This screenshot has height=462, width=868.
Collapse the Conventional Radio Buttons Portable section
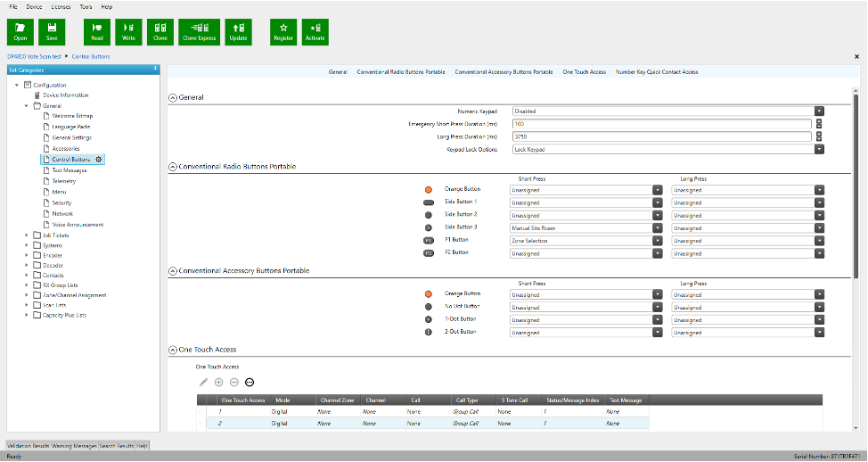click(173, 167)
